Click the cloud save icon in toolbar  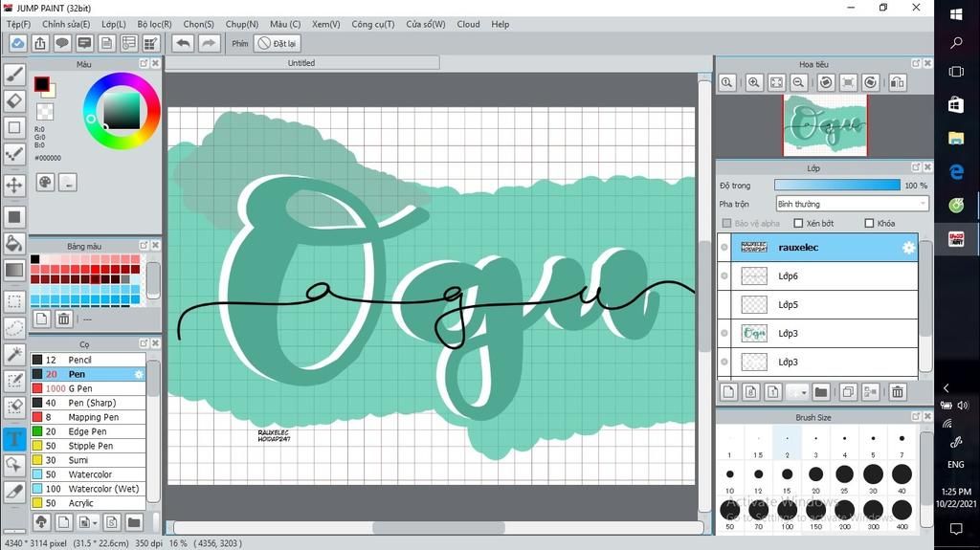tap(17, 43)
